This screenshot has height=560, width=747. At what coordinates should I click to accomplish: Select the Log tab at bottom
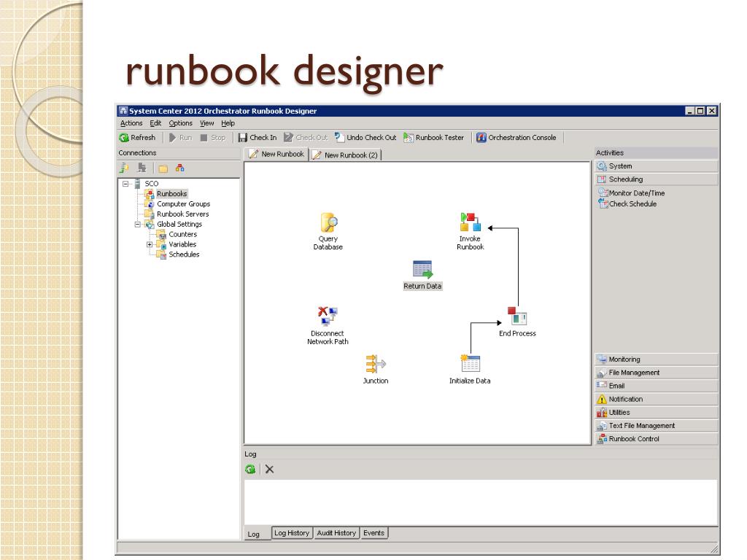(x=253, y=534)
